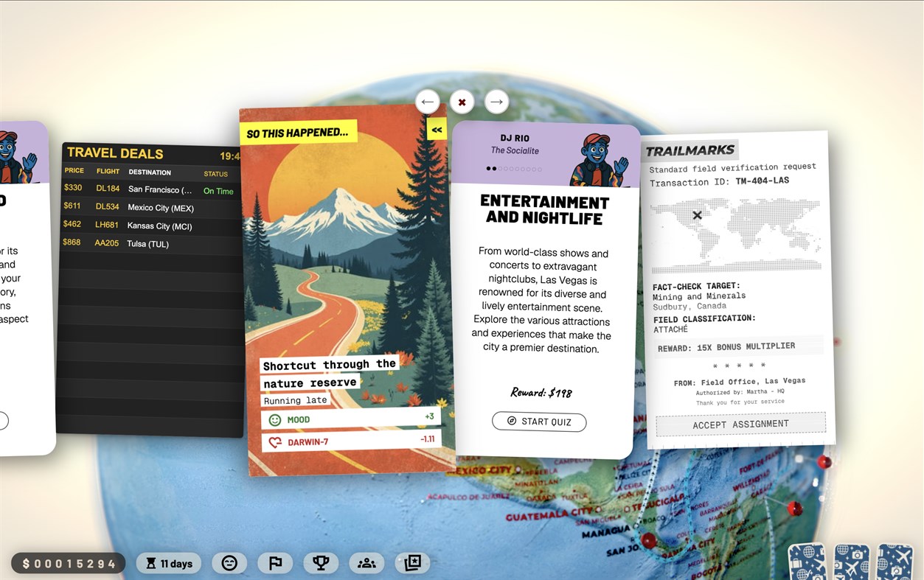This screenshot has width=924, height=580.
Task: Open the first travel card deck at bottom right
Action: (x=808, y=563)
